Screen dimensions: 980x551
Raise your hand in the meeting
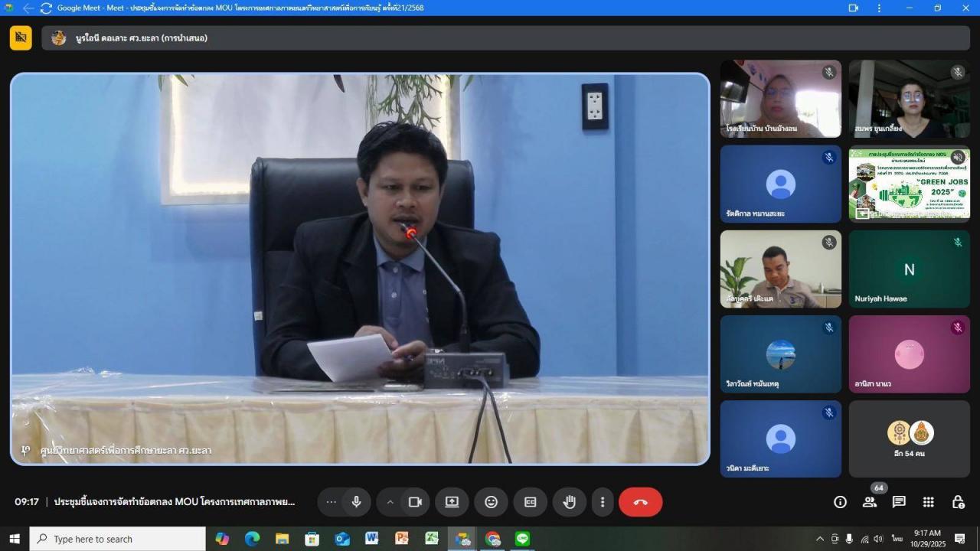[x=569, y=502]
